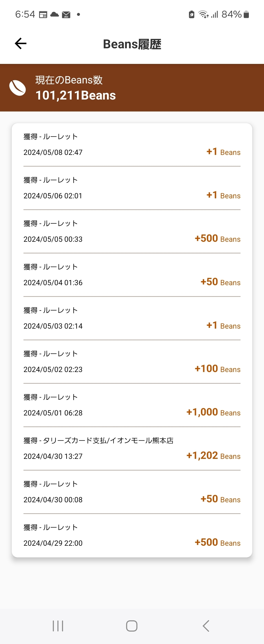Tap the cloud status bar icon

[x=54, y=14]
